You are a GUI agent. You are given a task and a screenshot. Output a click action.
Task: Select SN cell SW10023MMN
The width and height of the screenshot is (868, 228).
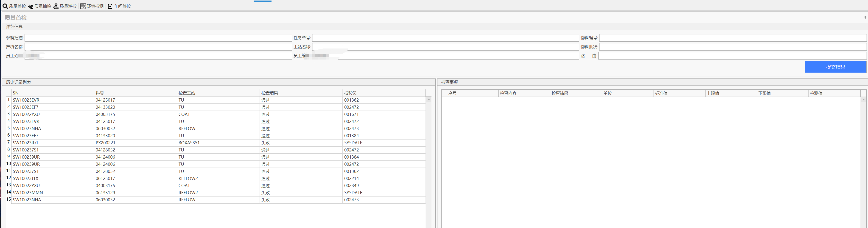tap(53, 193)
